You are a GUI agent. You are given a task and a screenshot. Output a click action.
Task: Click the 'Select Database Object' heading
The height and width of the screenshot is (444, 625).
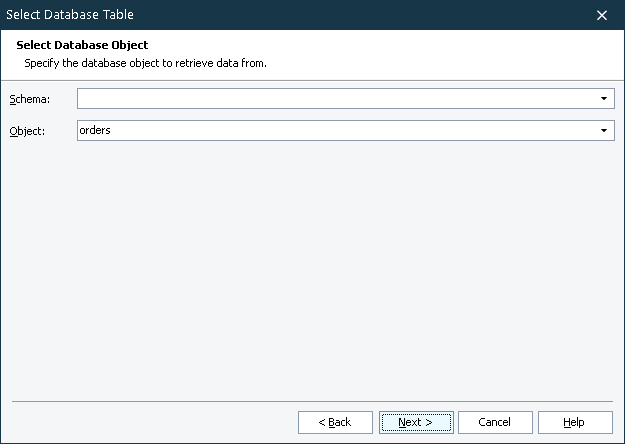[x=82, y=46]
